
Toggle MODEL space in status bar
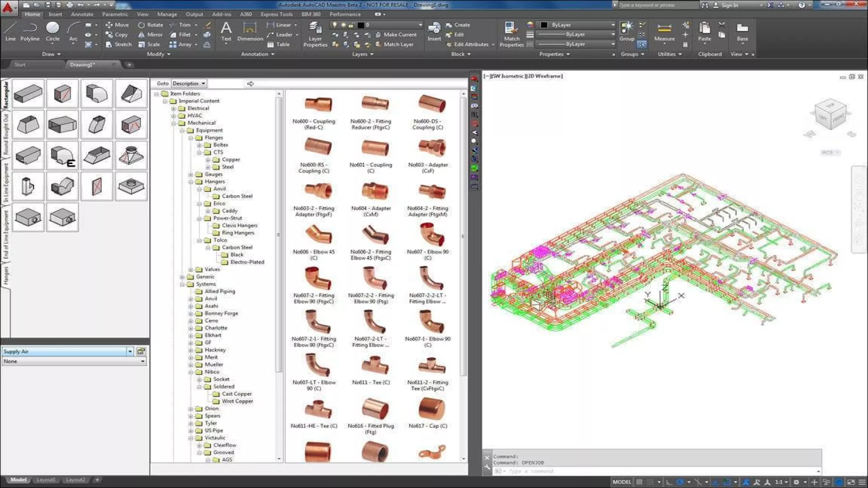(x=622, y=482)
